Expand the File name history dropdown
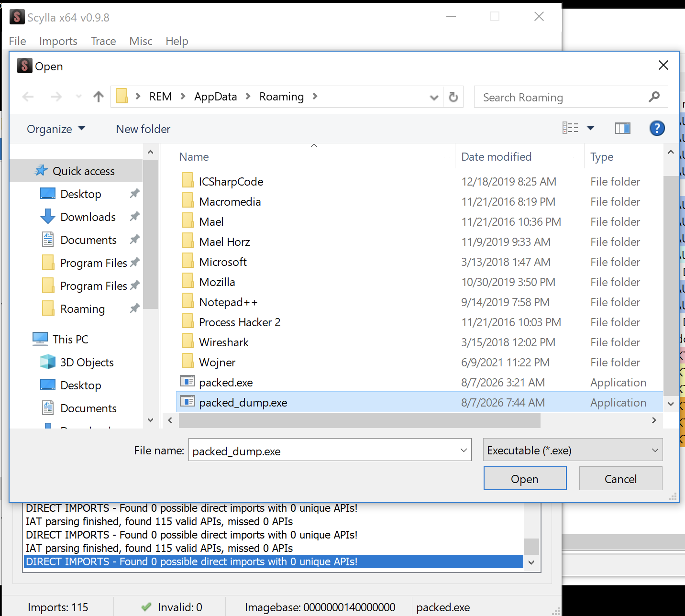Image resolution: width=685 pixels, height=616 pixels. (x=464, y=450)
